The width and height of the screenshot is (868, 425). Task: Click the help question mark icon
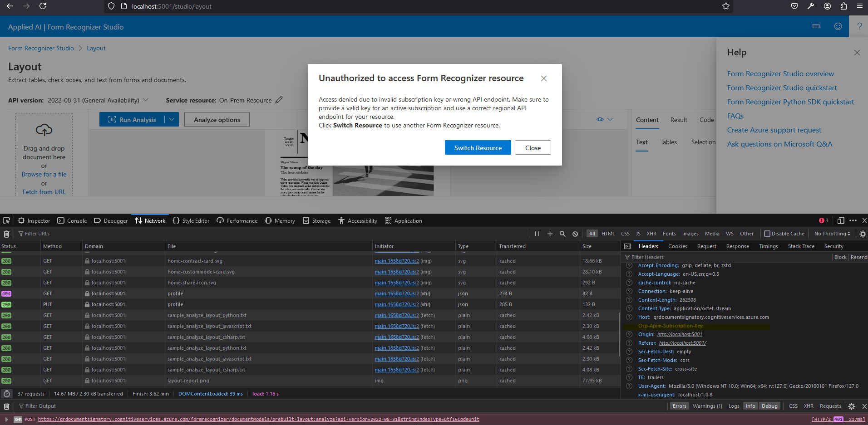859,26
